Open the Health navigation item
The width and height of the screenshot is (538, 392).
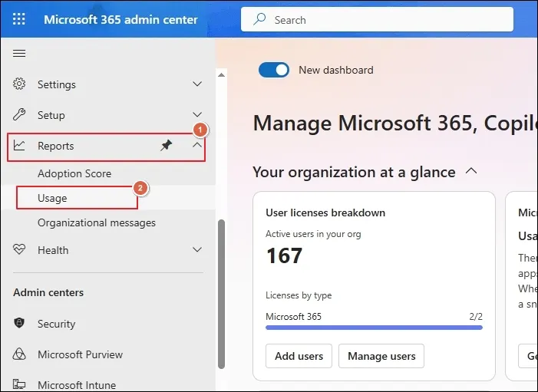coord(107,250)
